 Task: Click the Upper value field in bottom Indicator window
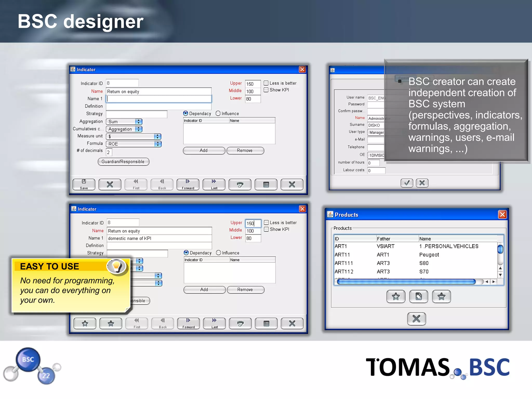[253, 223]
